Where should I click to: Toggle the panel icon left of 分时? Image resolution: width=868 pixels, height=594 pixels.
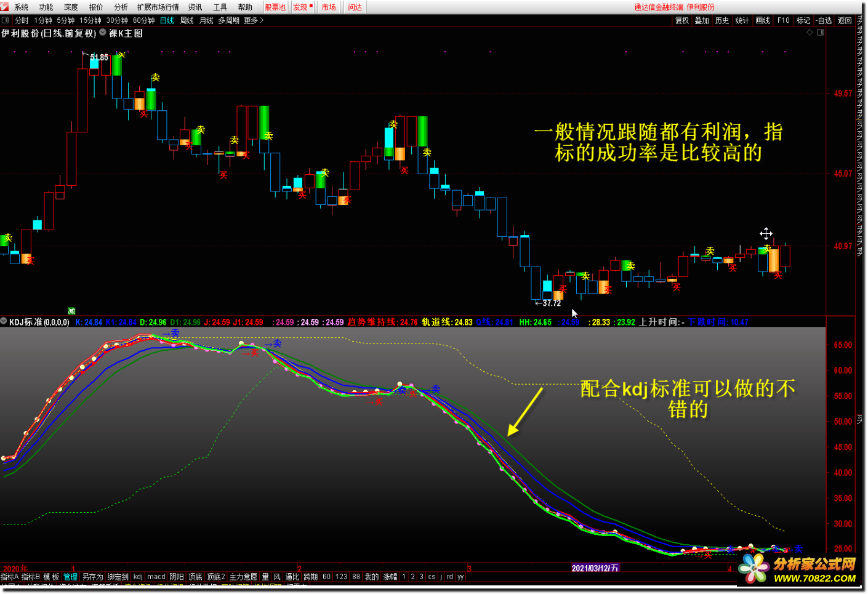point(5,20)
